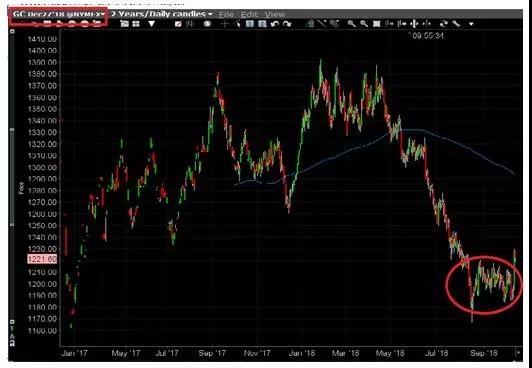Open the GC Dec27'18 @NYMEX symbol dropdown
Viewport: 532px width, 368px height.
pyautogui.click(x=58, y=15)
